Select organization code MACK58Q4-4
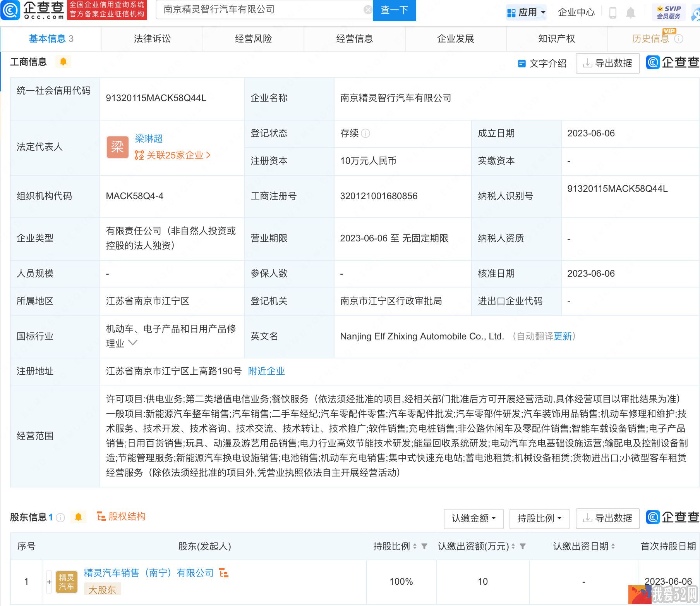 [135, 196]
